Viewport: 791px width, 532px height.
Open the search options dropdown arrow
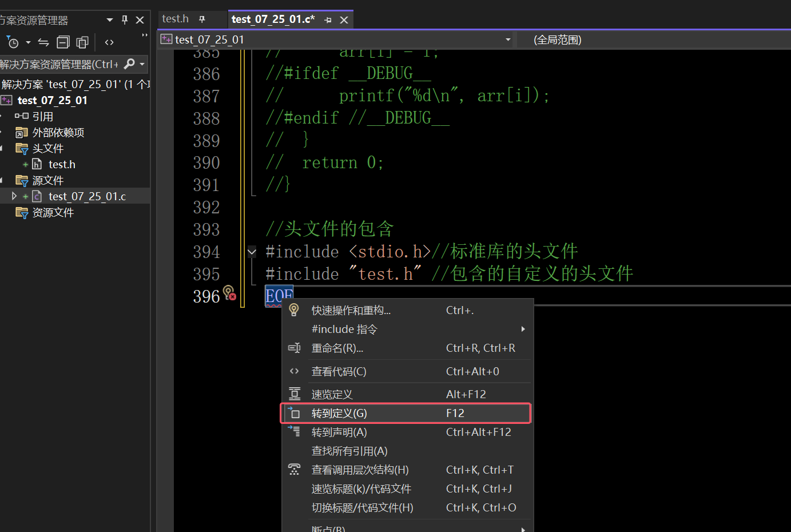(x=142, y=64)
